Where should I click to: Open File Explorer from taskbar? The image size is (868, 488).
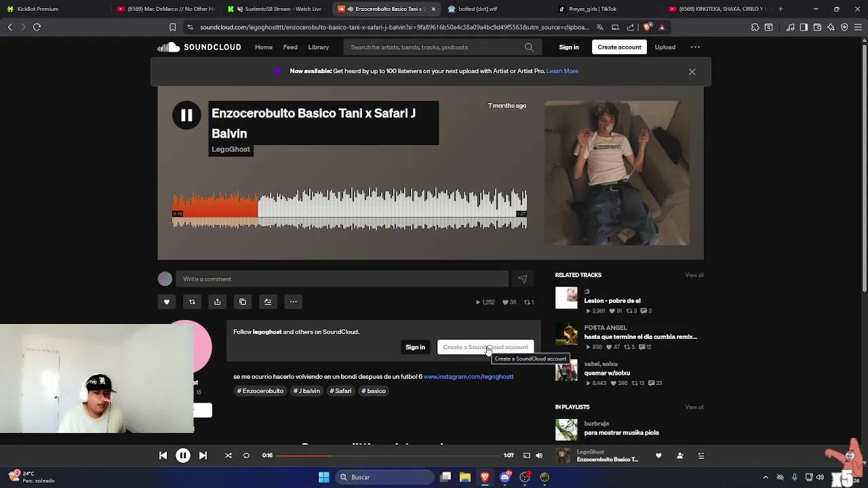pos(465,477)
